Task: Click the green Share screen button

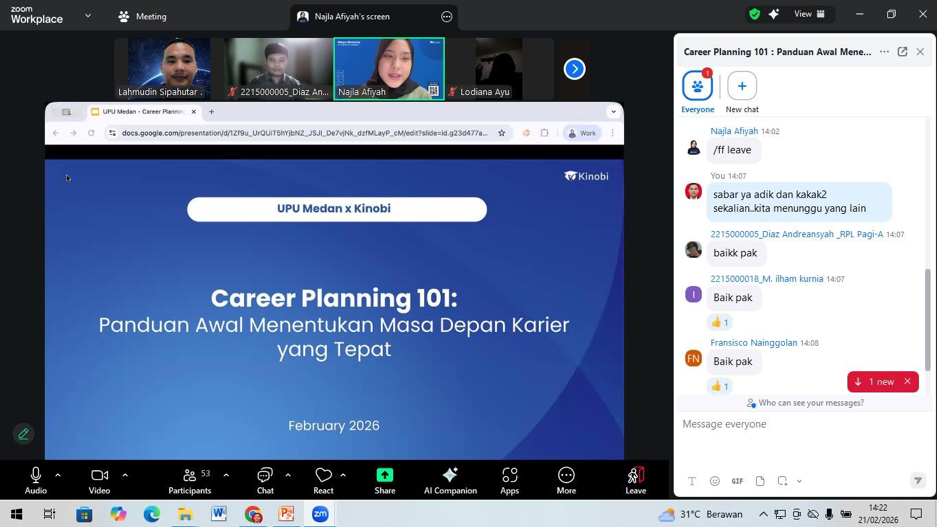Action: tap(385, 480)
